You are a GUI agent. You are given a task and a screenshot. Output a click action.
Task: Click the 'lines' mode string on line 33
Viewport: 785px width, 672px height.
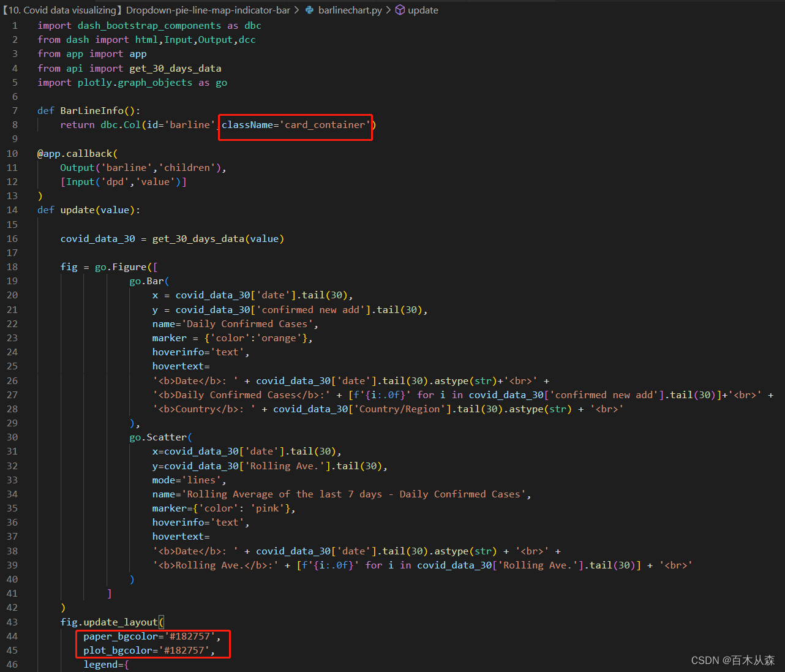click(201, 480)
